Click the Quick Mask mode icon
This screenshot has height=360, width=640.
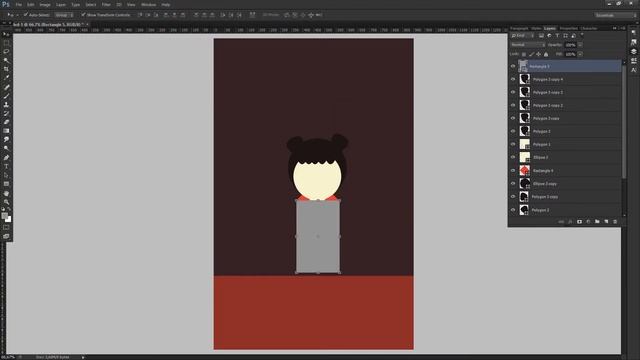coord(6,228)
